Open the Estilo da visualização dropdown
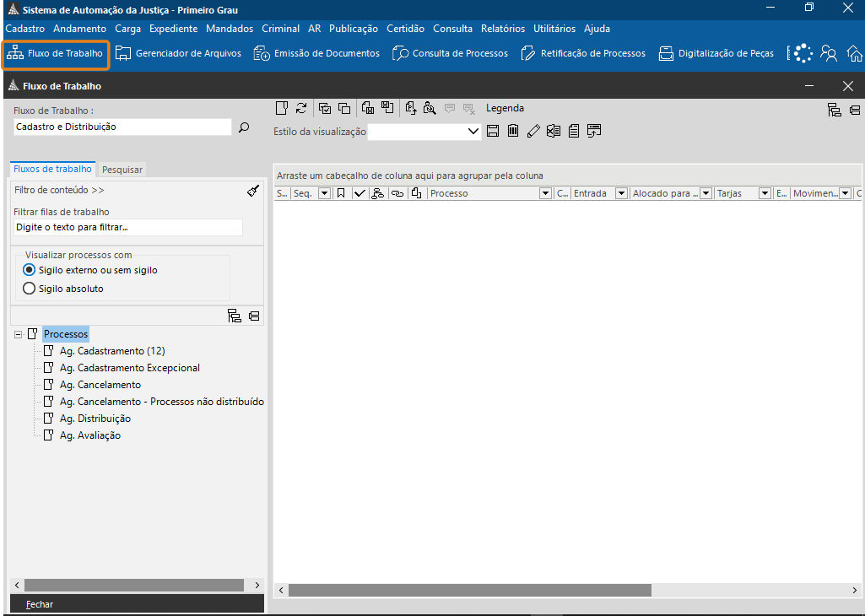 click(x=473, y=132)
